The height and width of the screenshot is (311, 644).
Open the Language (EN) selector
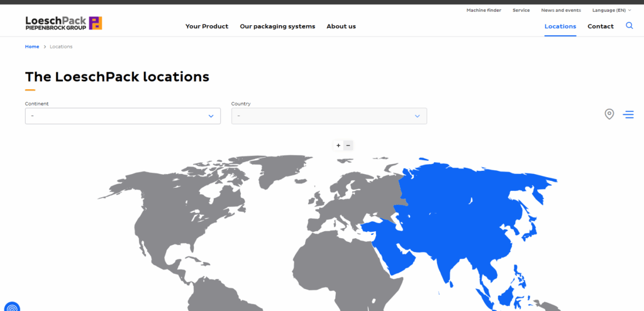(x=611, y=10)
